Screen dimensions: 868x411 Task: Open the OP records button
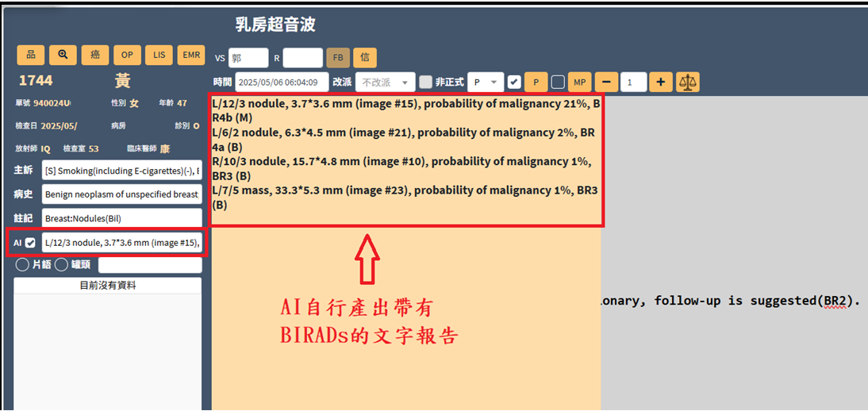tap(127, 55)
